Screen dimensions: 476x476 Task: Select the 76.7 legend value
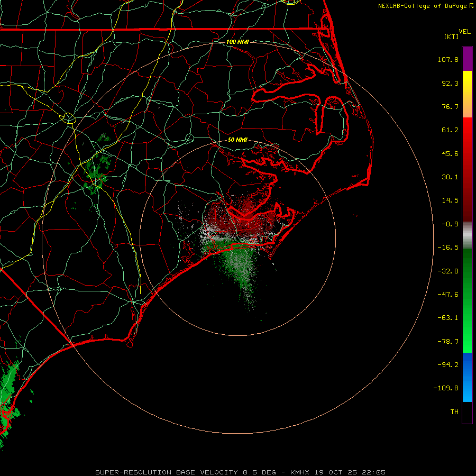(450, 106)
